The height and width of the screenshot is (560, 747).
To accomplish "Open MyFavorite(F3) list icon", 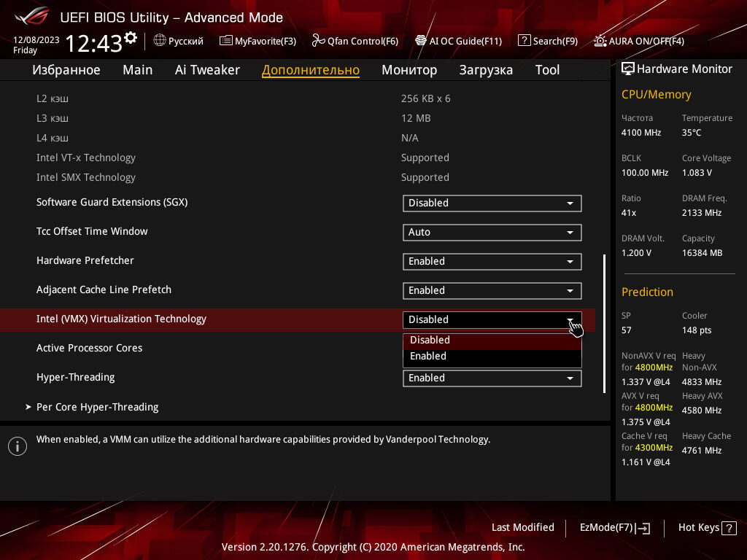I will tap(226, 41).
